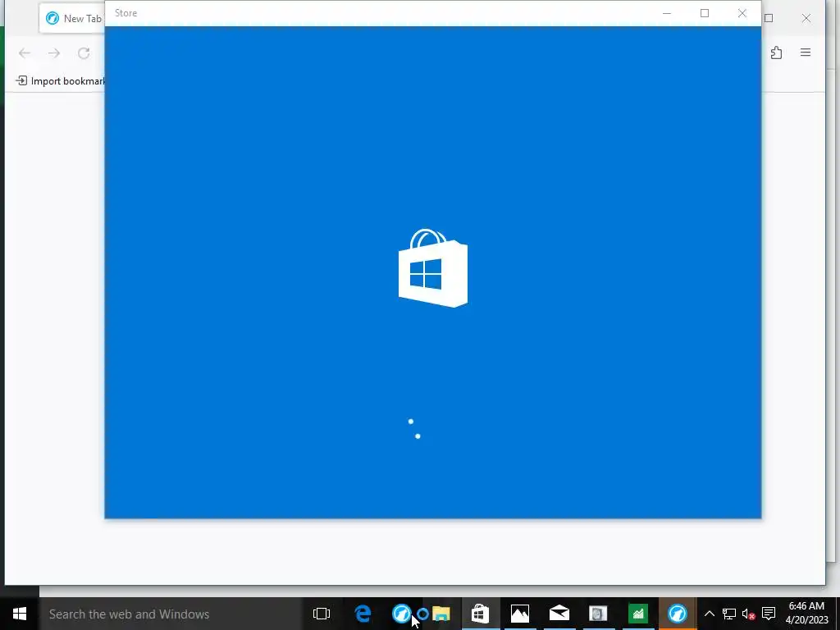Viewport: 840px width, 630px height.
Task: Switch to the active browser taskbar icon at far right
Action: [x=677, y=614]
